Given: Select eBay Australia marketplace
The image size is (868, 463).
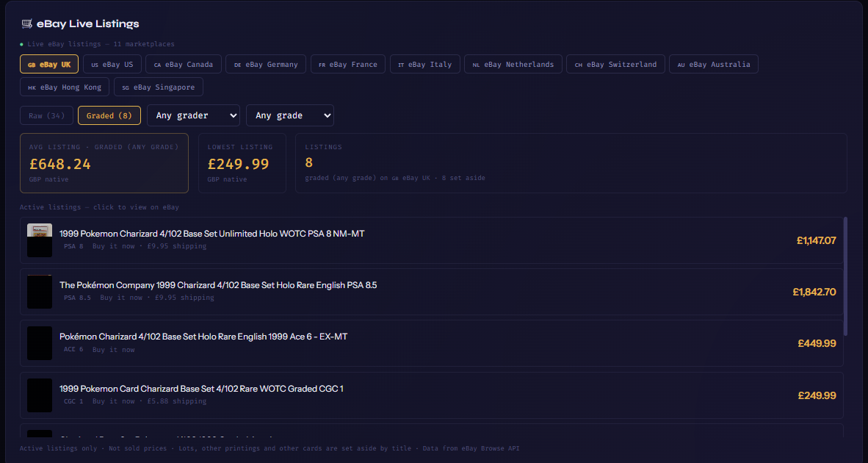Looking at the screenshot, I should (x=714, y=64).
